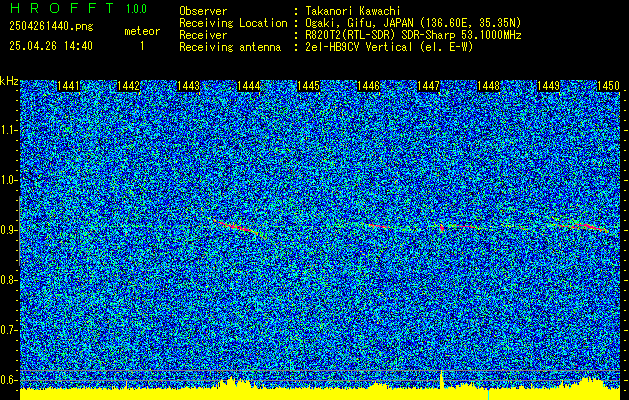
Task: Click the 0.7 frequency axis label
Action: click(x=8, y=330)
